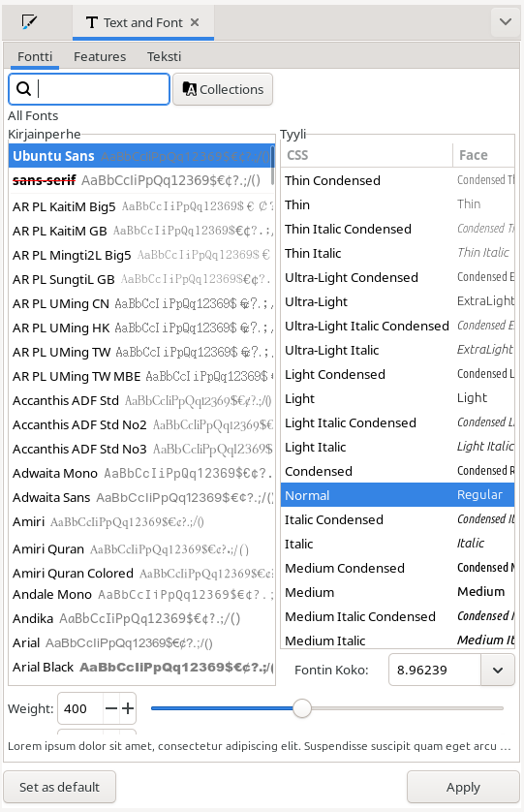
Task: Choose Accanthis ADF Std font row
Action: click(139, 400)
